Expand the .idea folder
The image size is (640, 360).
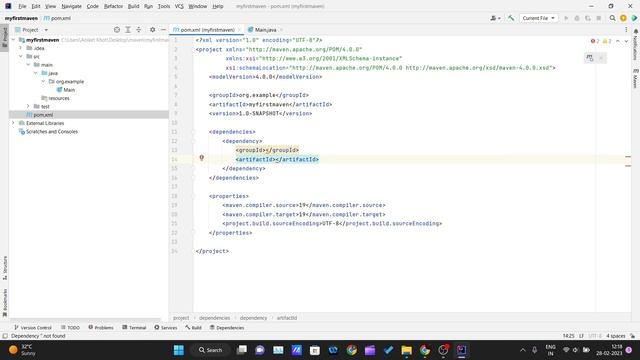(x=20, y=48)
